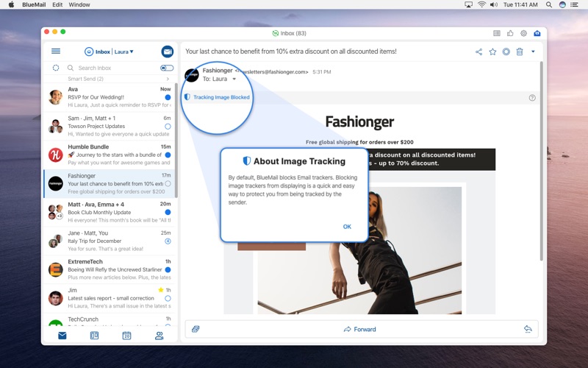
Task: Click the help question mark icon
Action: click(532, 98)
